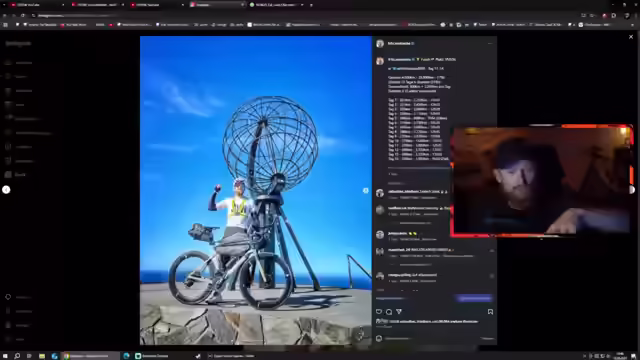Open Profile in Instagram's left sidebar
Image resolution: width=640 pixels, height=360 pixels.
(x=15, y=175)
